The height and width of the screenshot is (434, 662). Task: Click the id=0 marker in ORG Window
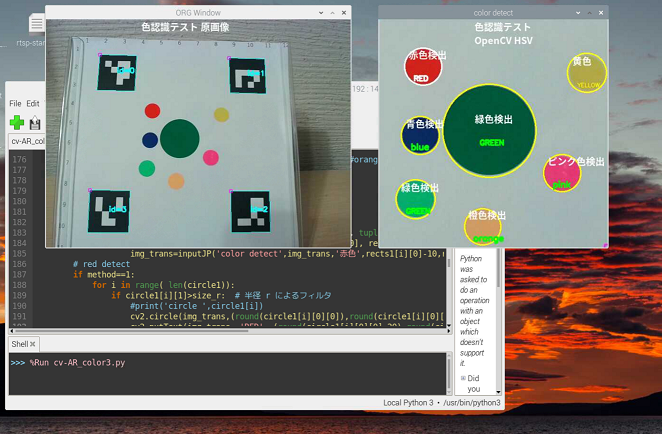click(117, 73)
